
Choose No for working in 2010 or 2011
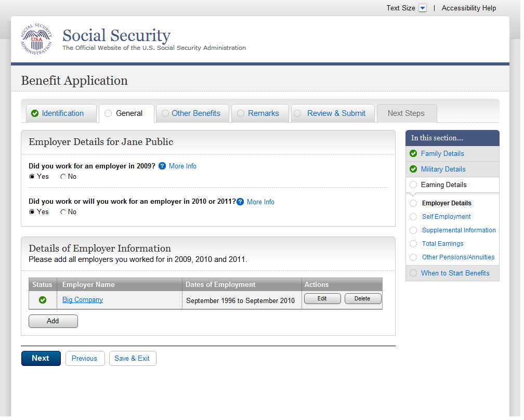63,212
